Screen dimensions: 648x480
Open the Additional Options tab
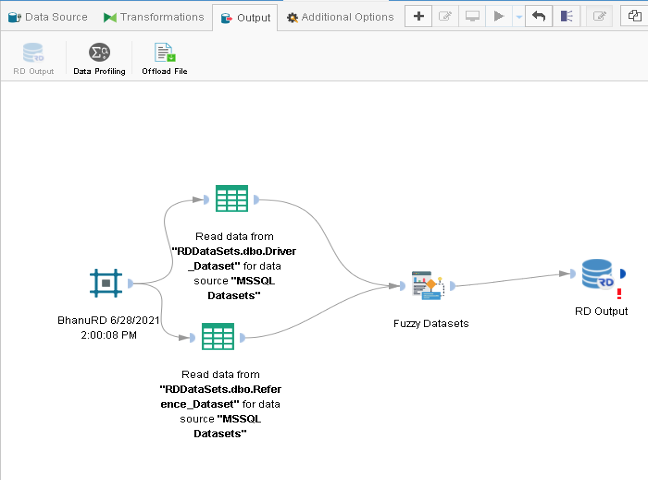coord(340,17)
